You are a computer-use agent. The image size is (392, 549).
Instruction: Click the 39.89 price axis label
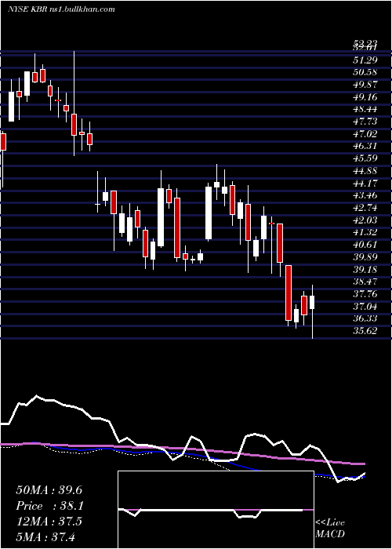click(x=365, y=257)
